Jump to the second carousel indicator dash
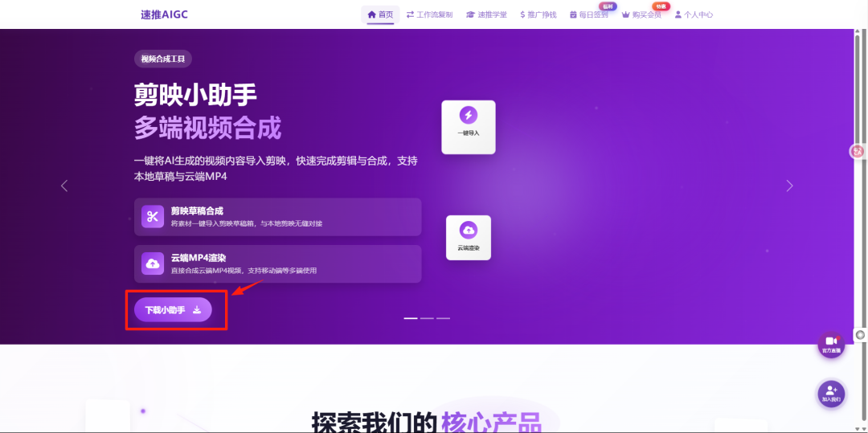This screenshot has height=433, width=868. click(x=427, y=319)
